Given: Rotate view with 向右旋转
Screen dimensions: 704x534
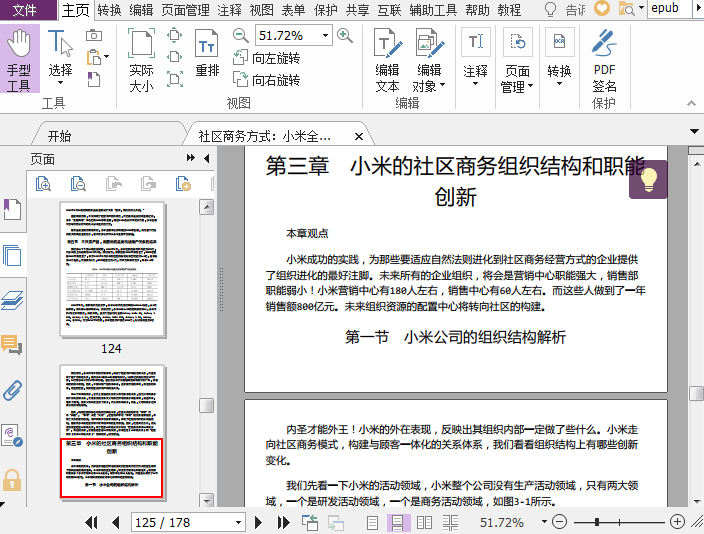Looking at the screenshot, I should 267,80.
